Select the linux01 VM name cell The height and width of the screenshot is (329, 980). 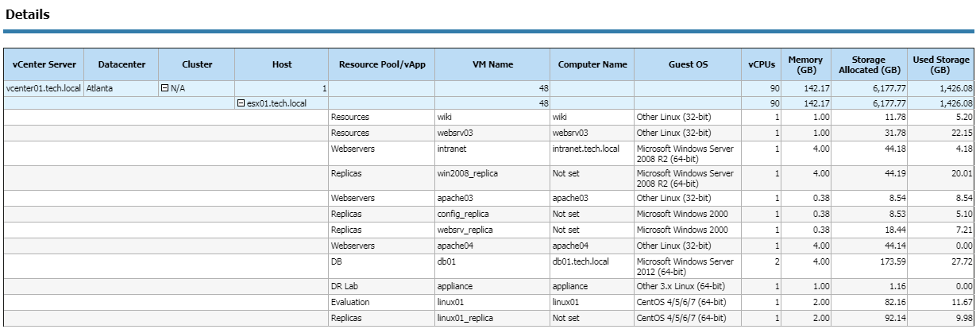click(492, 302)
